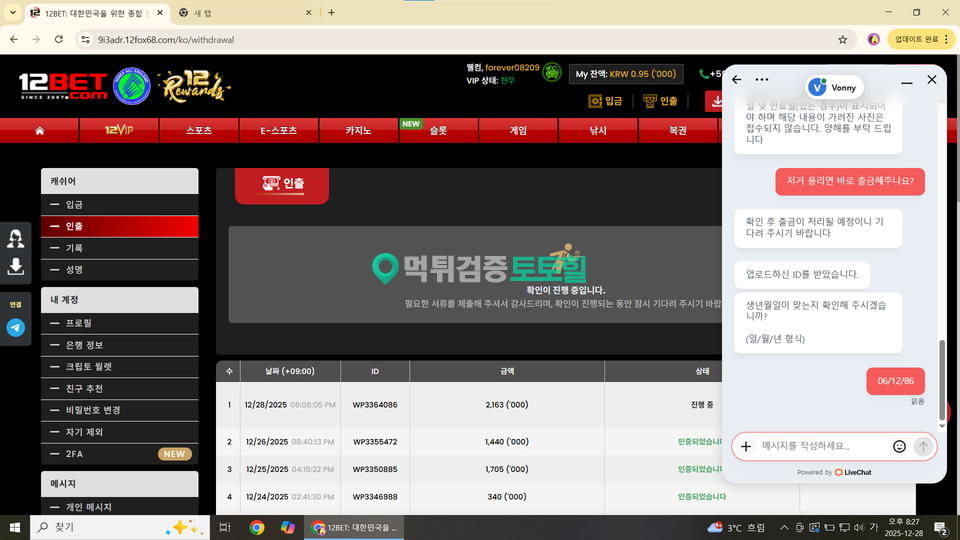Click the 입금 deposit button in the header
Viewport: 960px width, 540px height.
point(605,101)
